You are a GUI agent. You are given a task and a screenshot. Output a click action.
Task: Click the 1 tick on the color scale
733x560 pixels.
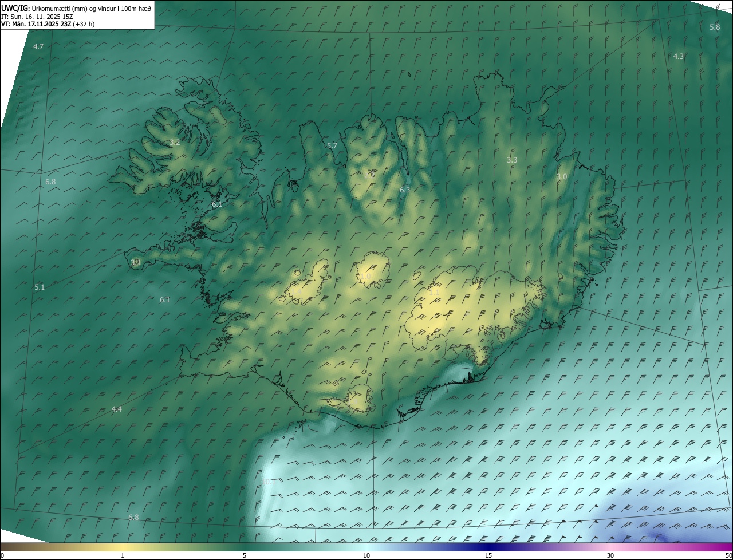[123, 555]
